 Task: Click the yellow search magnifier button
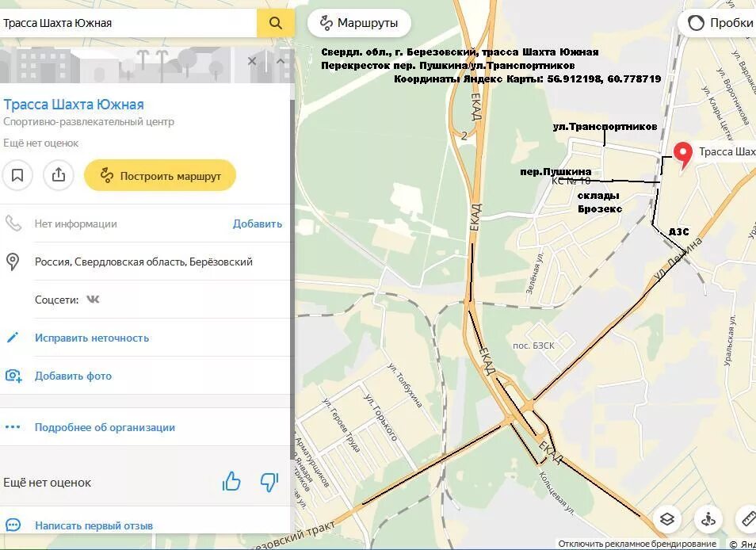[x=275, y=23]
